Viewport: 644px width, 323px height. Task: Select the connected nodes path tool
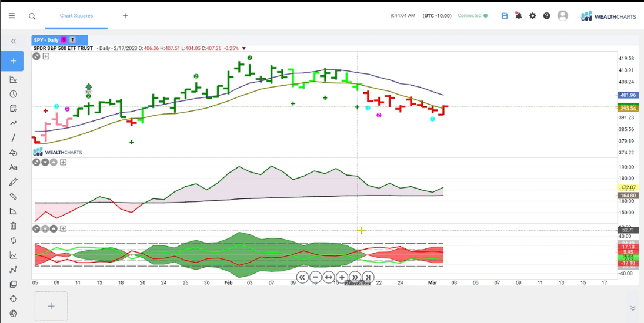13,270
